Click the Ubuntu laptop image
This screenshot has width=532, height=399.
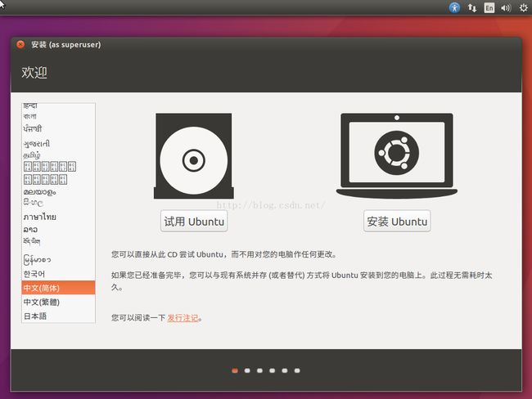tap(397, 155)
